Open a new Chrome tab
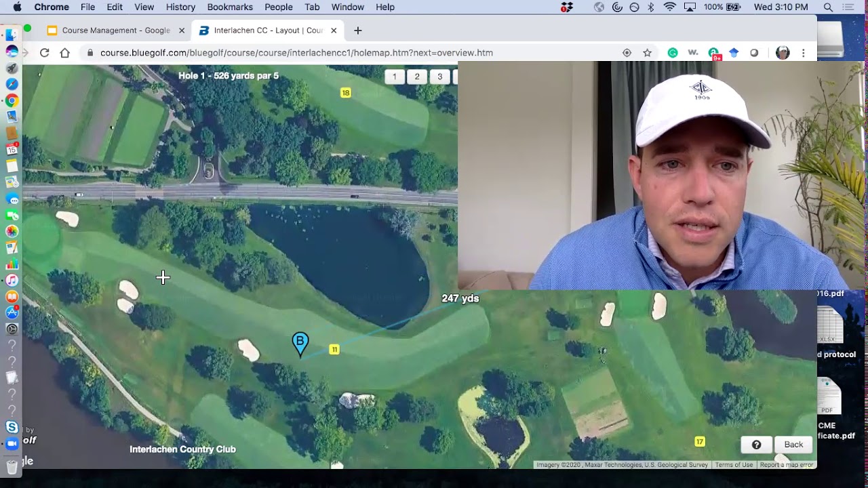Viewport: 868px width, 488px height. pos(358,30)
